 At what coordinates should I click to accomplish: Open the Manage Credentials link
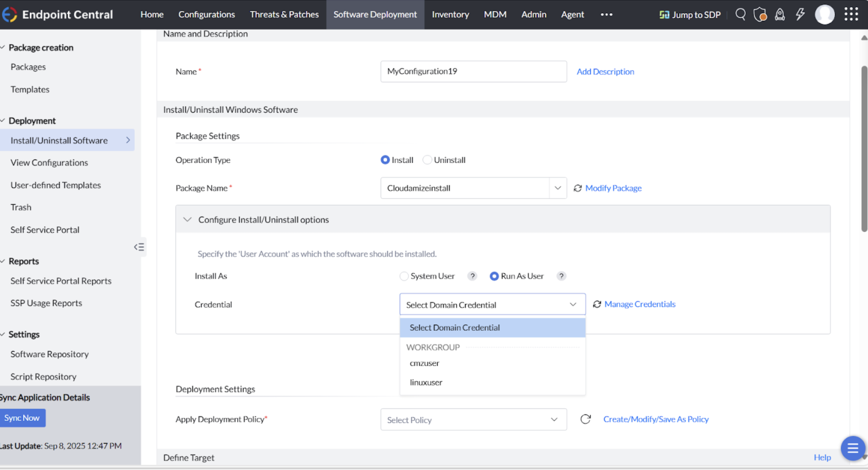(x=640, y=304)
